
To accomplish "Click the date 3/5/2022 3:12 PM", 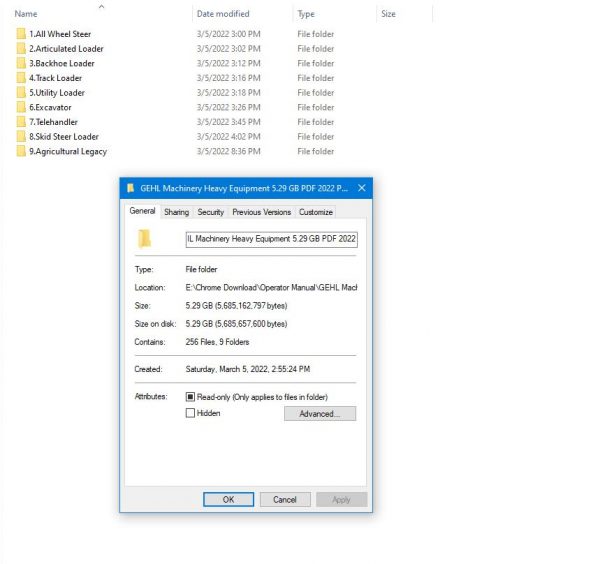I will 228,63.
